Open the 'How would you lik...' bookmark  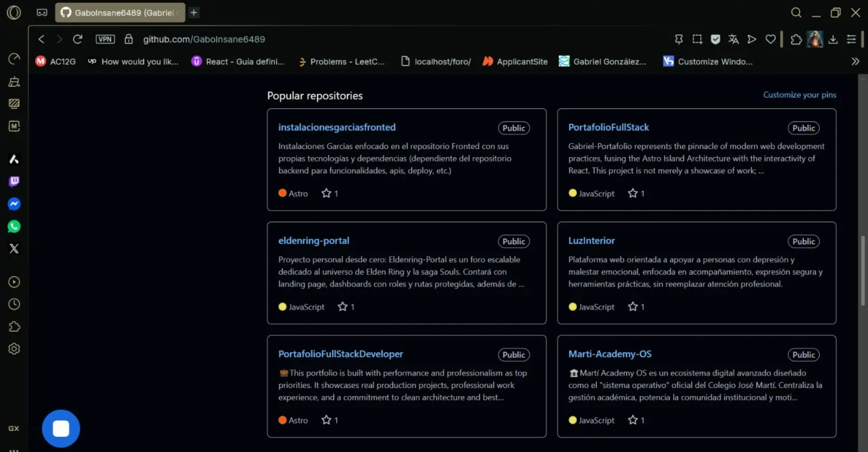[x=133, y=61]
